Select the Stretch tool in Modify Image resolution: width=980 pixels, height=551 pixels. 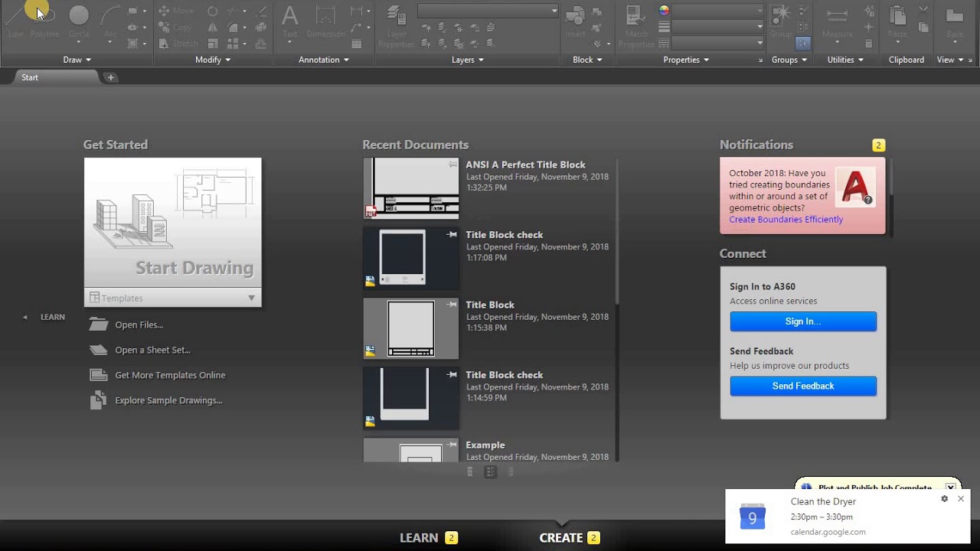178,44
